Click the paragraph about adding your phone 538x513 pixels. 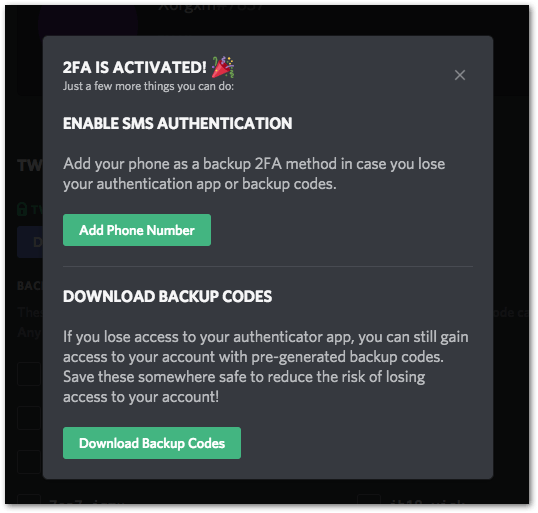254,174
